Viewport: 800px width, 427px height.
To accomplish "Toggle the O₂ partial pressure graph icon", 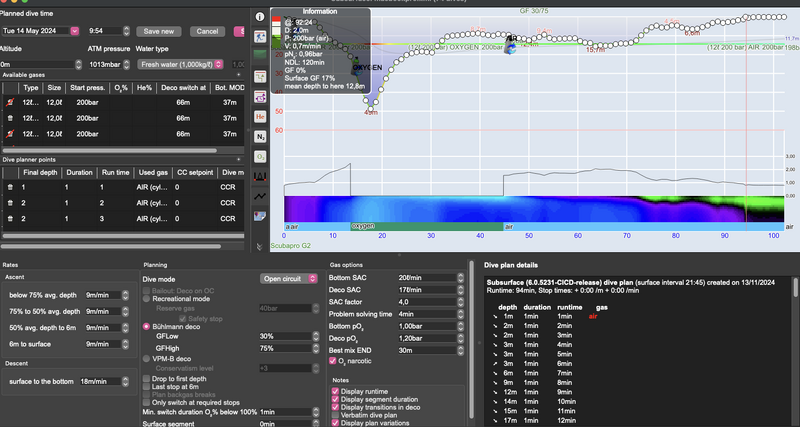I will pyautogui.click(x=261, y=157).
